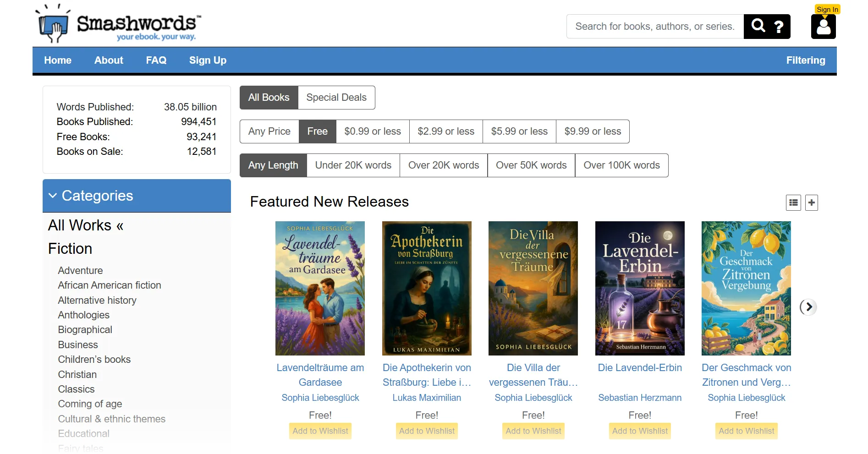Collapse the Categories panel chevron
This screenshot has width=868, height=454.
tap(53, 195)
